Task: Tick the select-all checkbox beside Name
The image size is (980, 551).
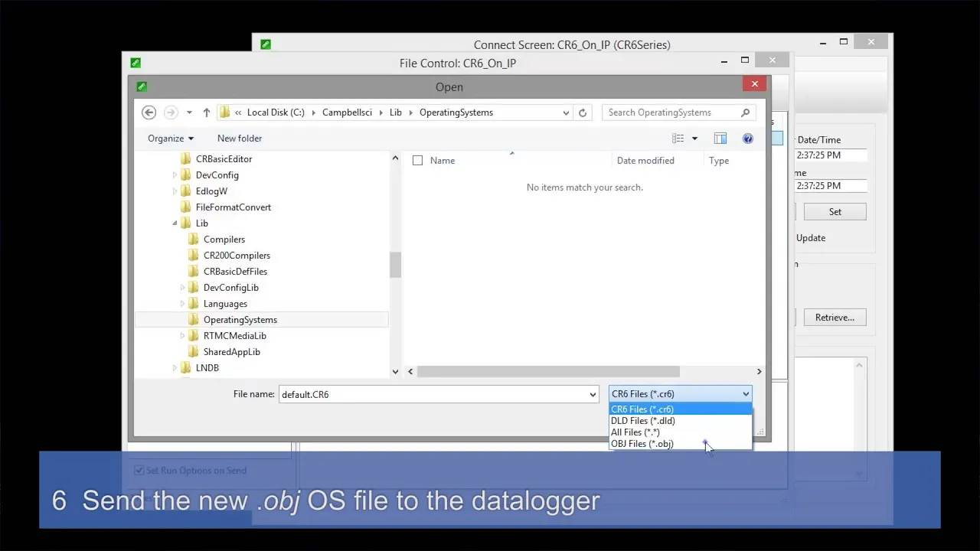Action: (417, 161)
